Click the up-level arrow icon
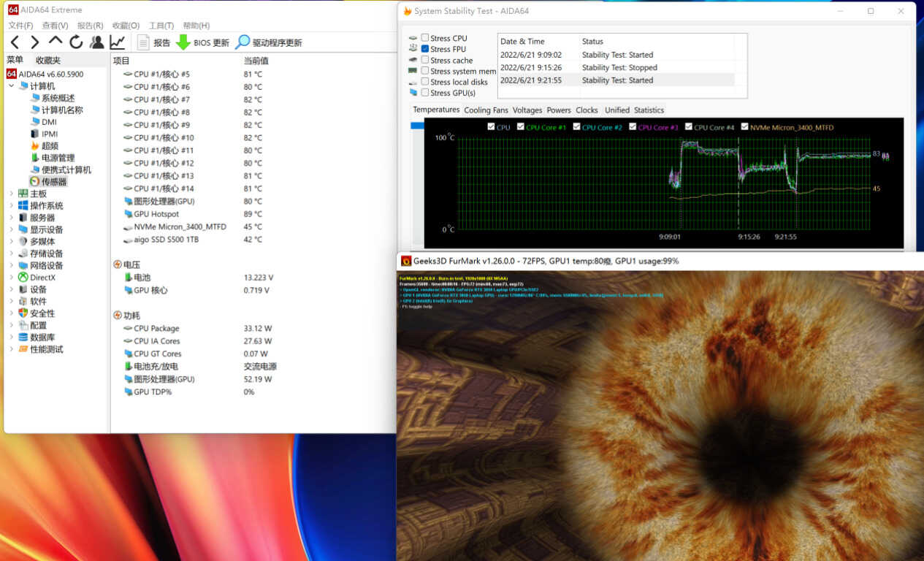The image size is (924, 561). [x=56, y=42]
